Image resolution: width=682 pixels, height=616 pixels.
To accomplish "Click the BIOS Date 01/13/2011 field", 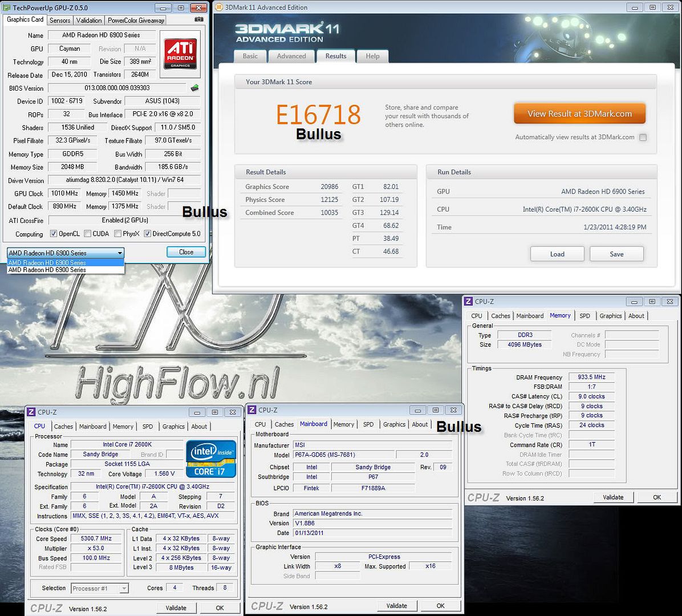I will 373,533.
